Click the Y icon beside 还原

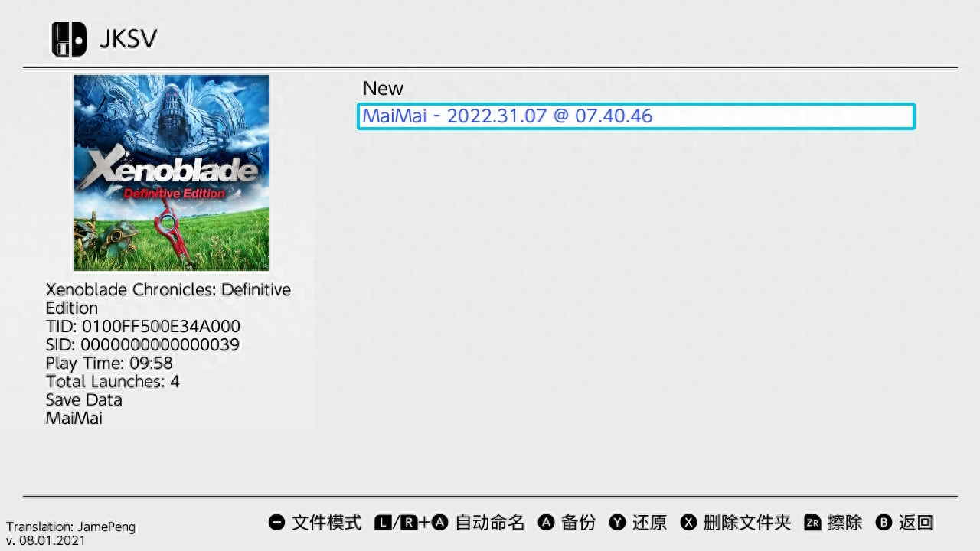tap(617, 523)
